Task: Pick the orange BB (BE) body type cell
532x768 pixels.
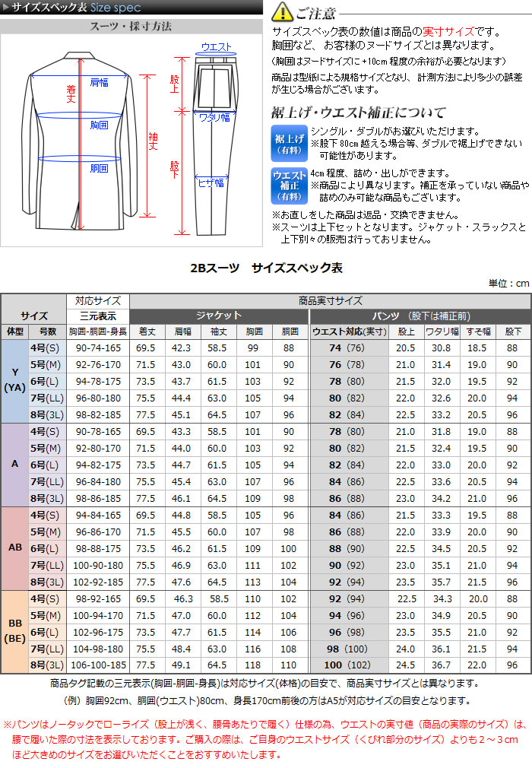Action: click(x=14, y=632)
